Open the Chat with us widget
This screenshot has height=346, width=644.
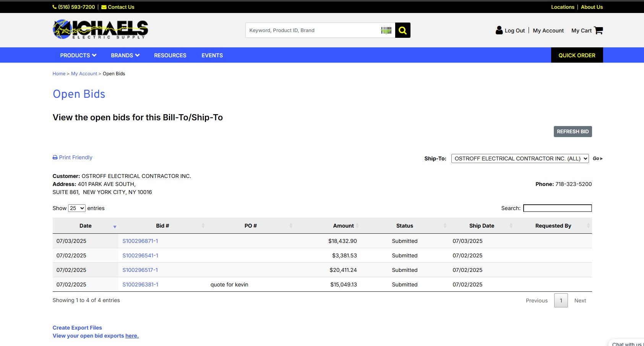click(627, 343)
